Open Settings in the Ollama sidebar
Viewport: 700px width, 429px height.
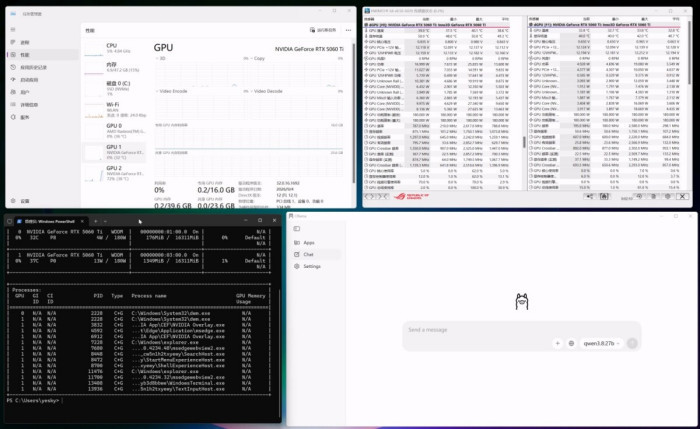317,266
